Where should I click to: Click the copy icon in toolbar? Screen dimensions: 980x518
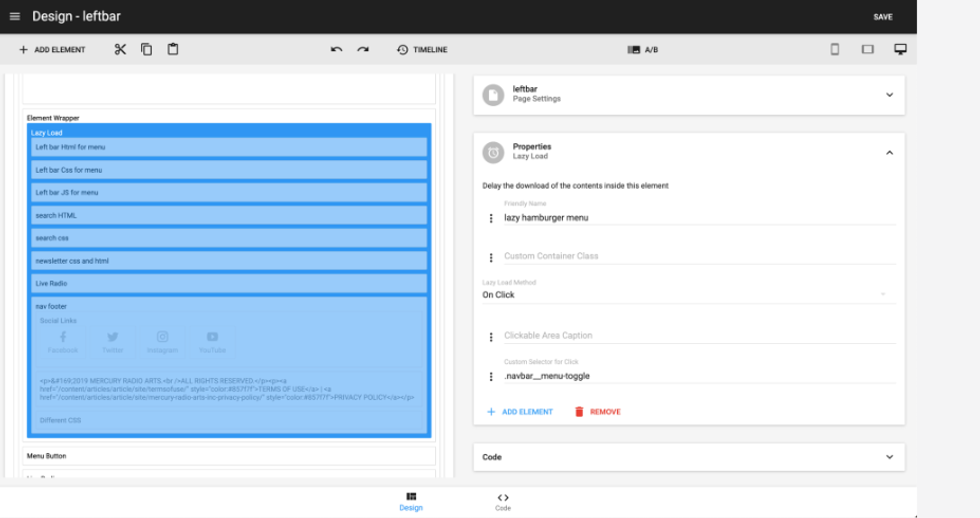coord(146,49)
